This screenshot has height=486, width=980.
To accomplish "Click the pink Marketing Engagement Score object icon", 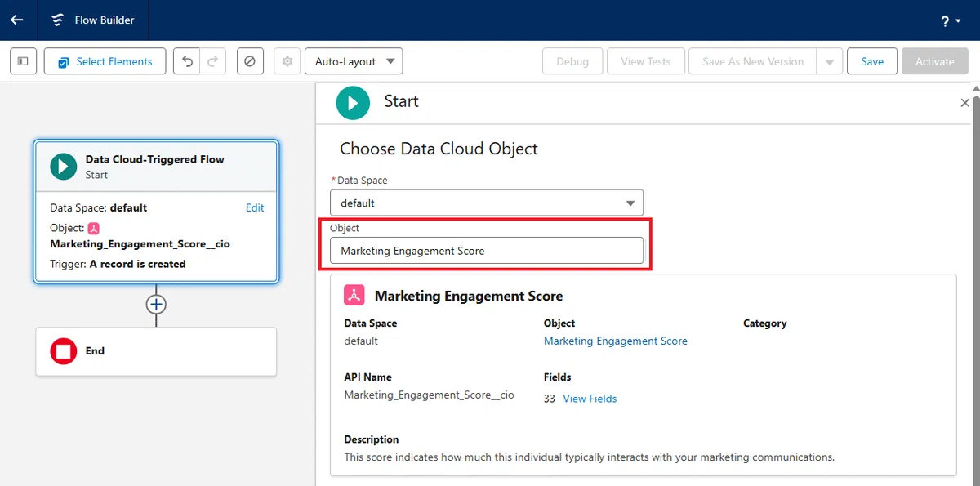I will click(354, 295).
